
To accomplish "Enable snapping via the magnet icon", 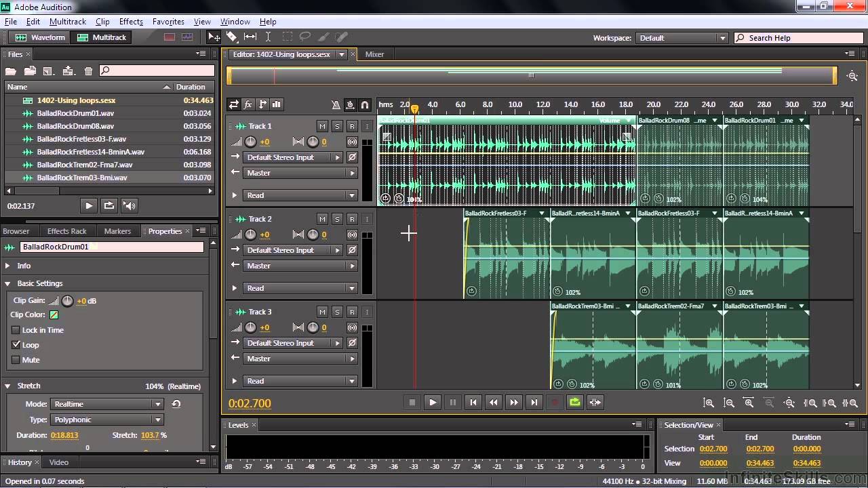I will pos(365,105).
